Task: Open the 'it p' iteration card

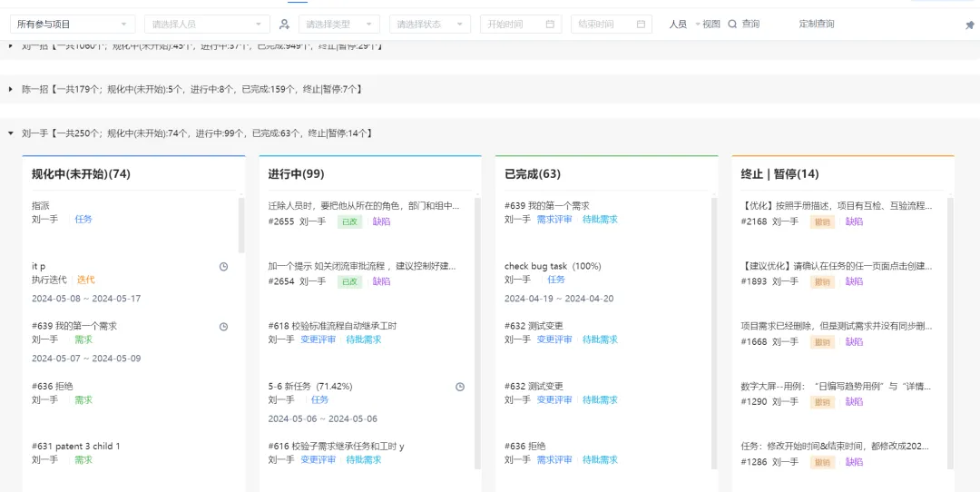Action: click(39, 266)
